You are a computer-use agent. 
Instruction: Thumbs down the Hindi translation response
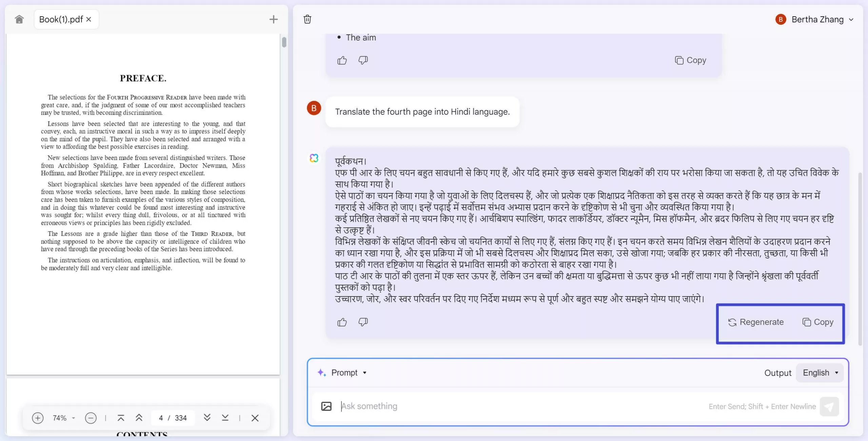click(x=363, y=322)
